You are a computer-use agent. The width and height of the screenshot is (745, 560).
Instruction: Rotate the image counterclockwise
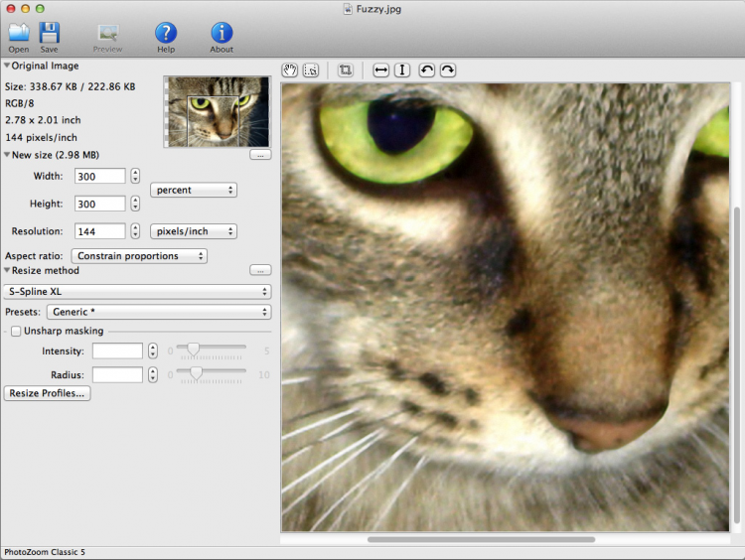[x=426, y=70]
